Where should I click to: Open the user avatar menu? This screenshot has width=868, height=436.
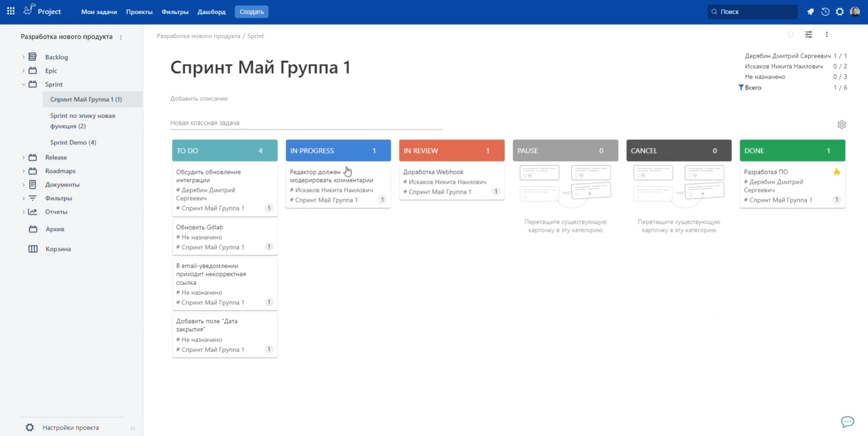(x=855, y=12)
